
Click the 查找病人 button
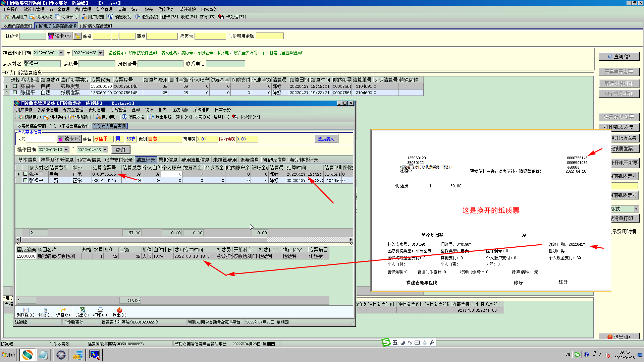click(x=326, y=139)
